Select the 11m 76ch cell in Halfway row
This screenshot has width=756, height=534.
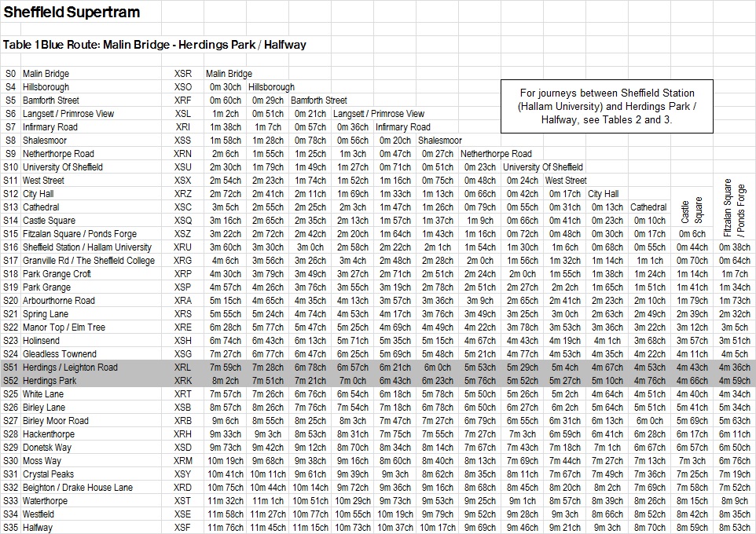226,528
